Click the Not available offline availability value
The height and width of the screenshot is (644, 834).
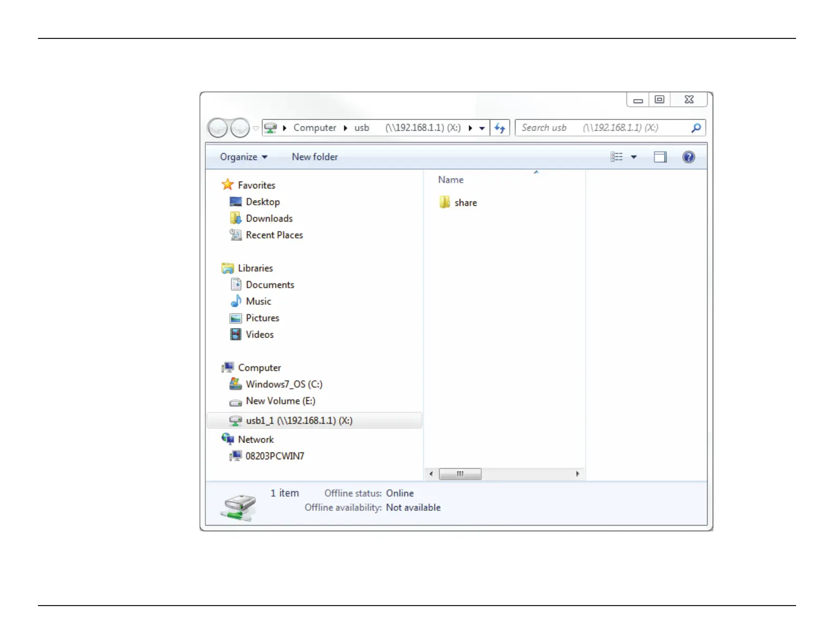pyautogui.click(x=413, y=508)
